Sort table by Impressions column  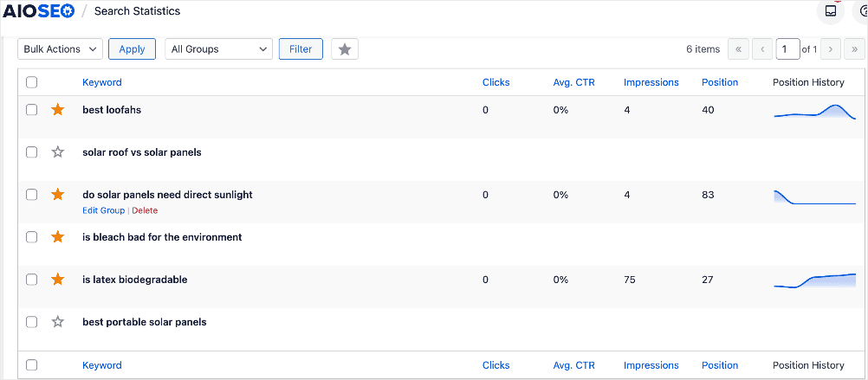[x=651, y=82]
